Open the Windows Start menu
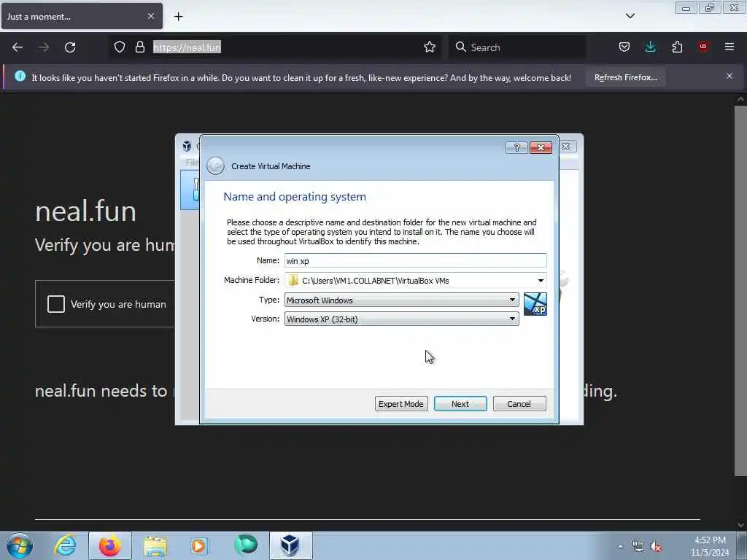This screenshot has width=747, height=560. tap(19, 545)
